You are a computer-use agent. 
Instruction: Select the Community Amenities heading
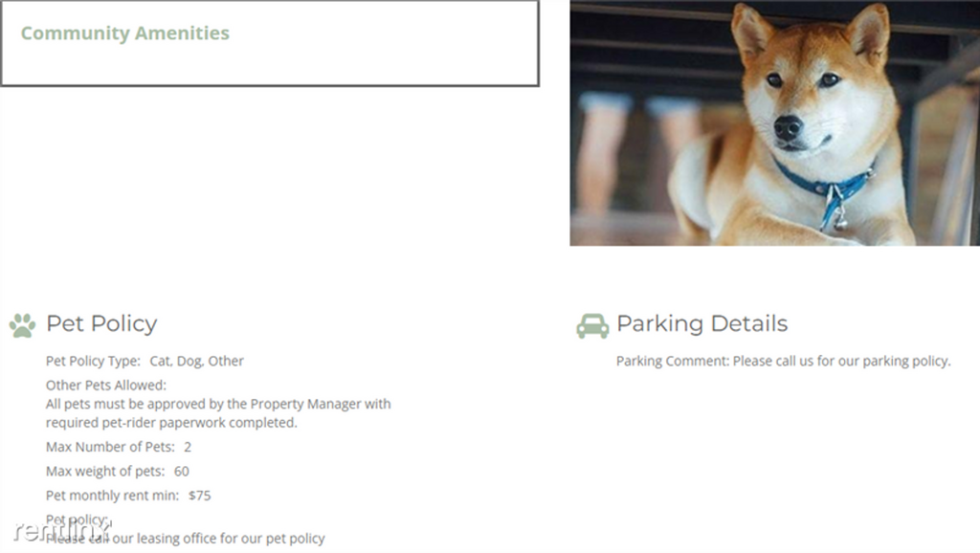point(124,33)
